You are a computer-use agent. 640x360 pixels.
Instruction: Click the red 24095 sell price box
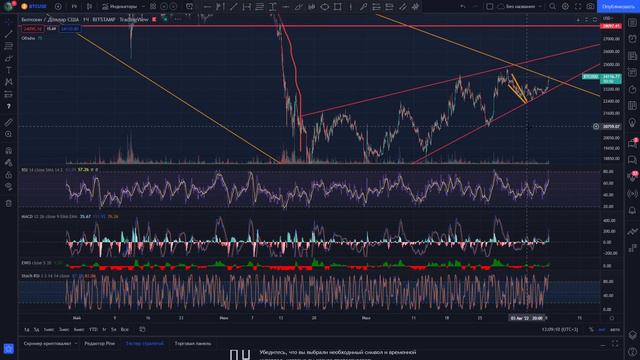pyautogui.click(x=33, y=29)
